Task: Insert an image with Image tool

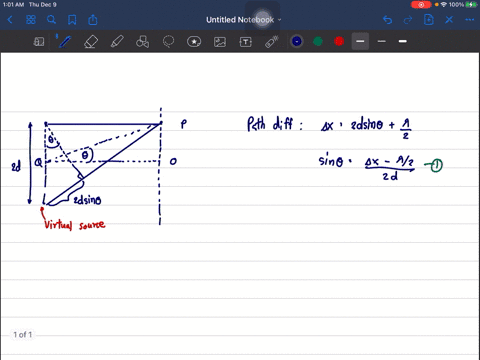Action: point(220,42)
